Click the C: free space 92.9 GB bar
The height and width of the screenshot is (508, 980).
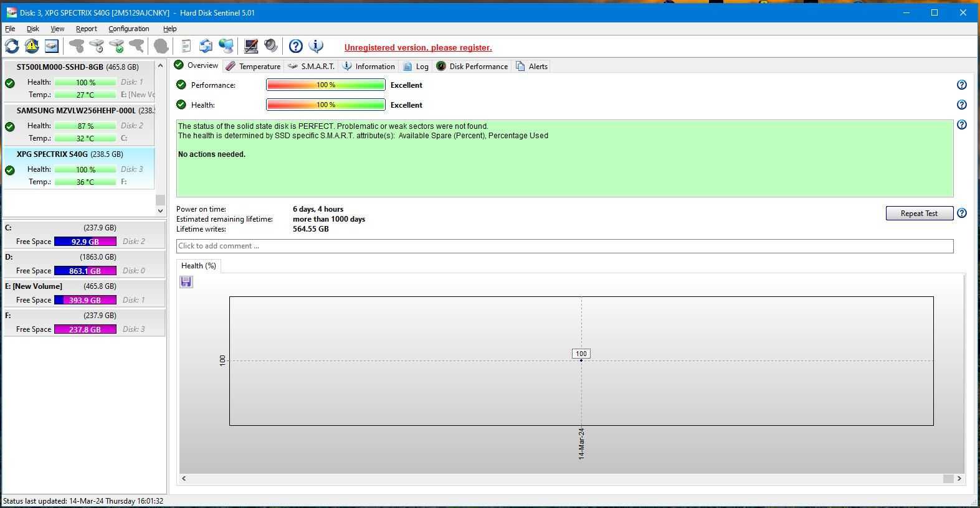click(x=85, y=242)
